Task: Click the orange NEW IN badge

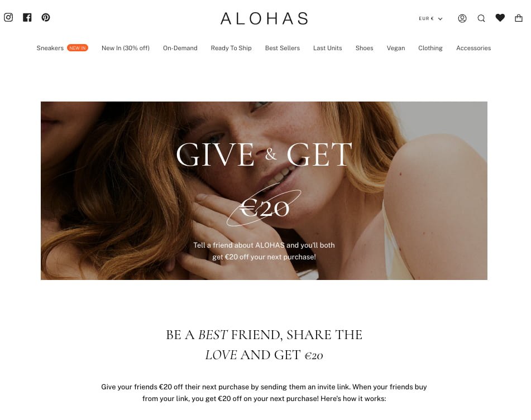Action: (x=78, y=48)
